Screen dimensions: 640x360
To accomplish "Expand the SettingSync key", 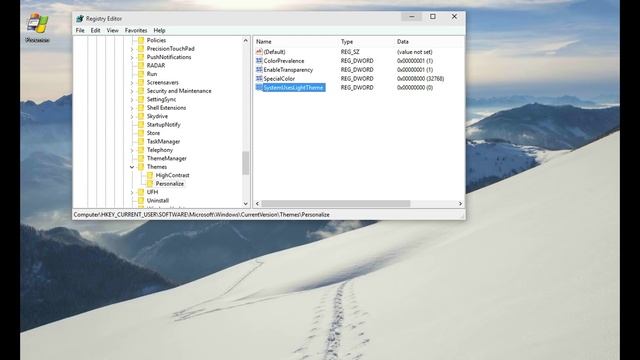I will [x=132, y=99].
